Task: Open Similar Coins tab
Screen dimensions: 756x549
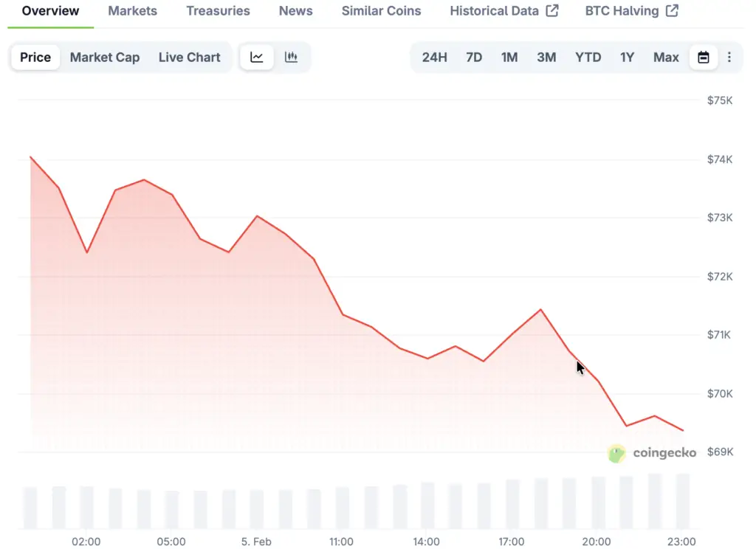Action: pyautogui.click(x=381, y=11)
